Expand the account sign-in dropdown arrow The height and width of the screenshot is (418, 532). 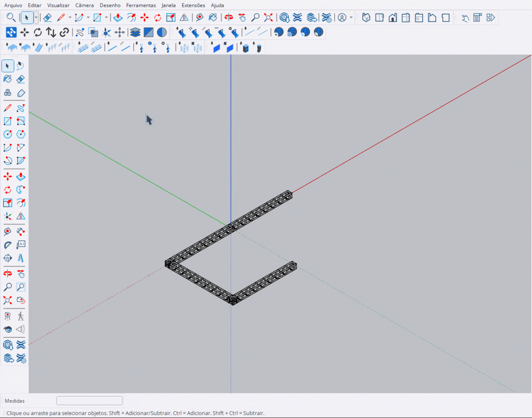point(351,17)
